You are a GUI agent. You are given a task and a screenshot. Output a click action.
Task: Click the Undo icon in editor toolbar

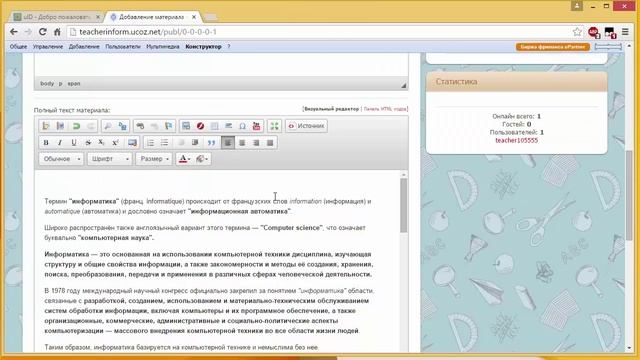click(76, 126)
